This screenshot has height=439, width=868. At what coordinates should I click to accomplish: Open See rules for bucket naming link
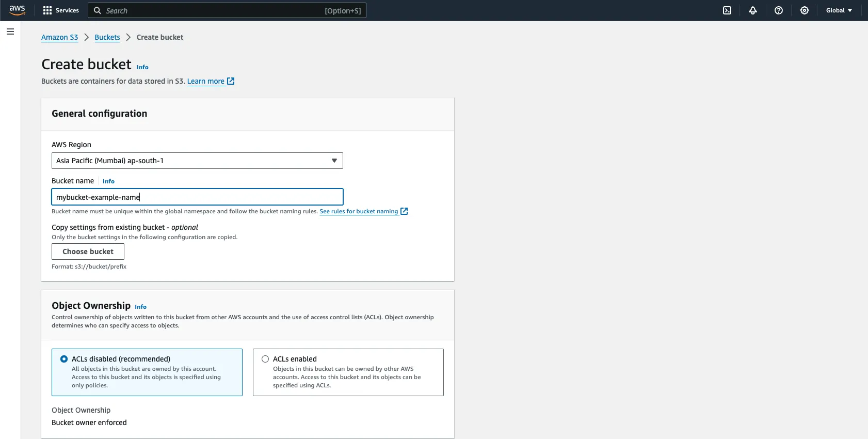(x=359, y=211)
